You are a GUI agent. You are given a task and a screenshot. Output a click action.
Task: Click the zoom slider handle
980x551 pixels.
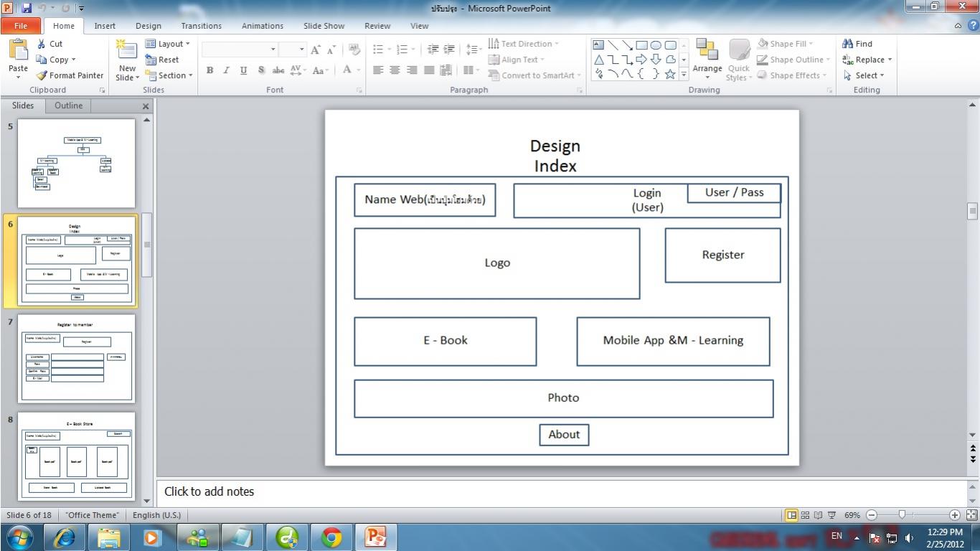click(902, 515)
